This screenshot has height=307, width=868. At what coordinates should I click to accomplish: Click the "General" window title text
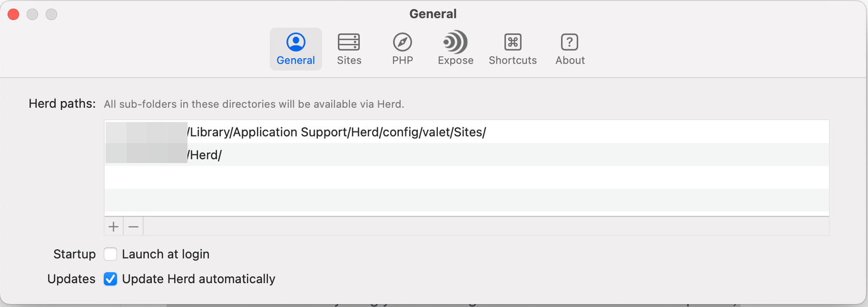coord(433,14)
